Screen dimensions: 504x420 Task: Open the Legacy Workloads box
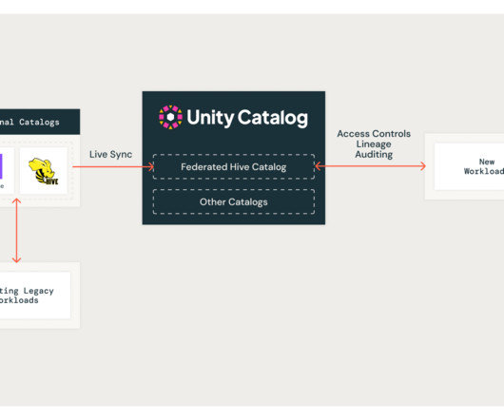(35, 296)
